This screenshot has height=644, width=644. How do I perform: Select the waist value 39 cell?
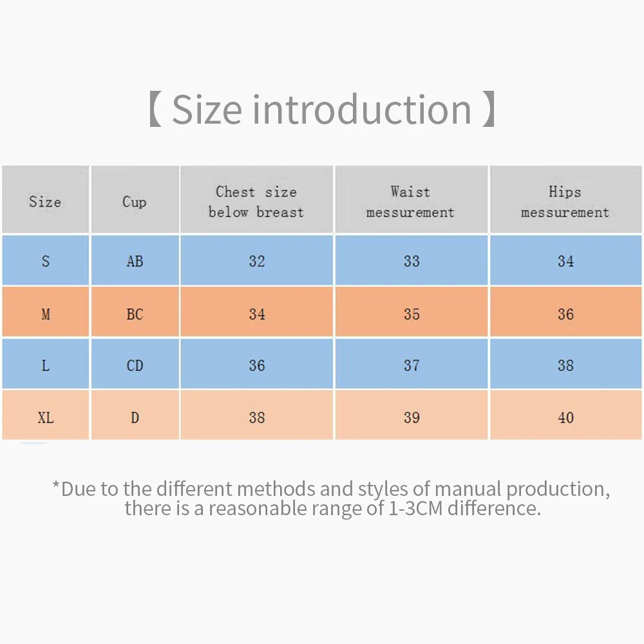pos(411,417)
